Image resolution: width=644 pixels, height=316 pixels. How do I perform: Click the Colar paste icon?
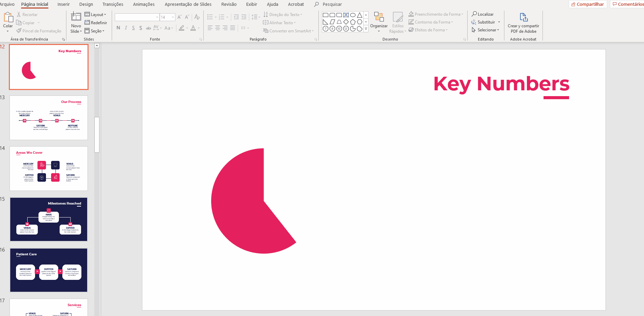(x=8, y=17)
